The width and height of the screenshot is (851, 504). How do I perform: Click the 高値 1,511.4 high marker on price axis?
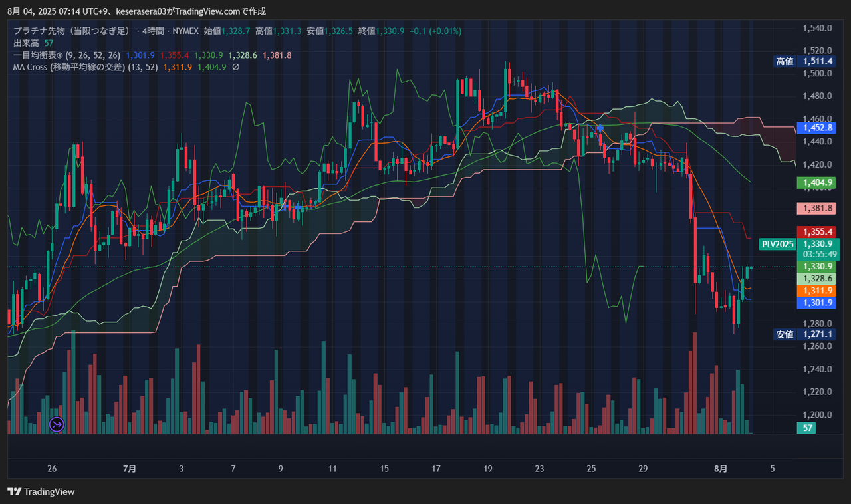click(x=804, y=61)
